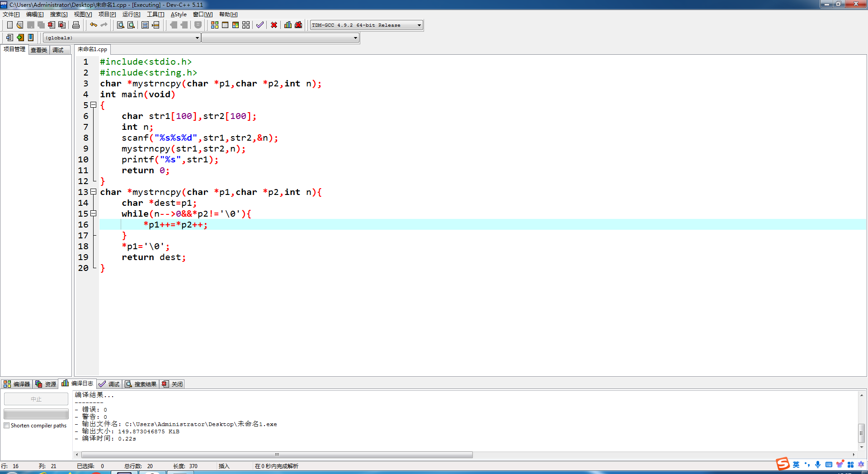Click the Compile and Run icon
868x474 pixels.
pos(236,25)
